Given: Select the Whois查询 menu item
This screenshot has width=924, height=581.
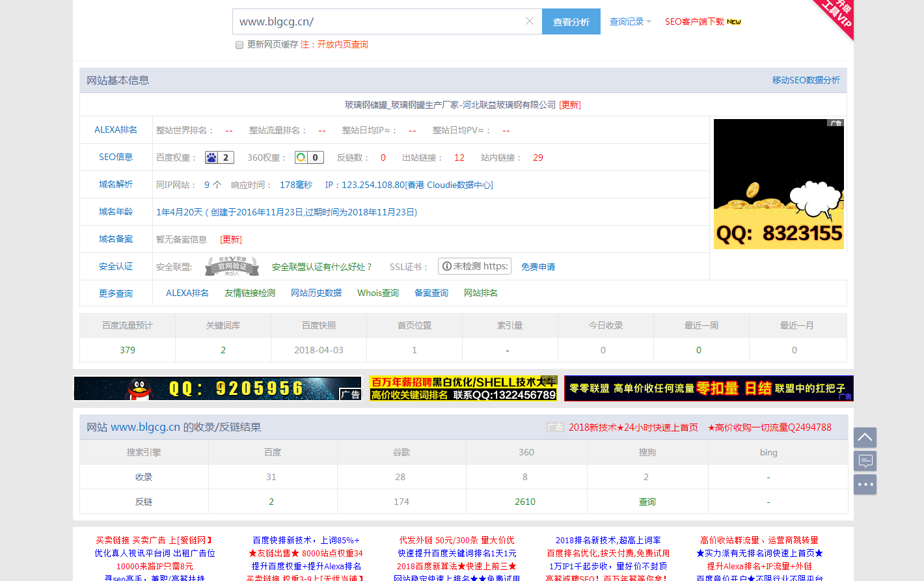Looking at the screenshot, I should pos(377,293).
